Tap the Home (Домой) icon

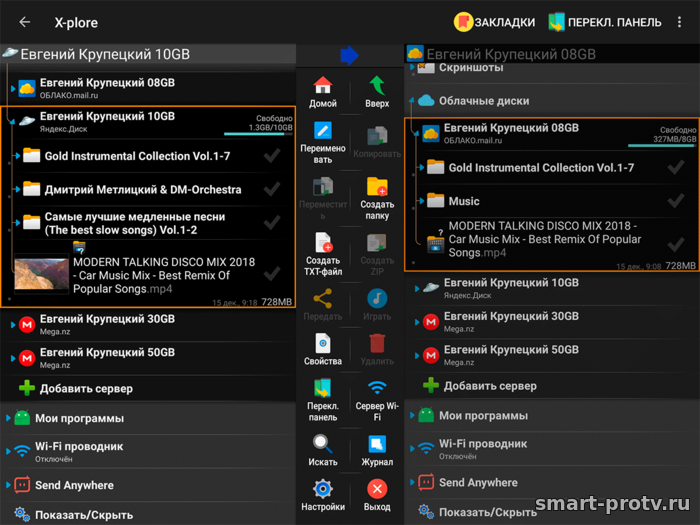click(x=322, y=87)
